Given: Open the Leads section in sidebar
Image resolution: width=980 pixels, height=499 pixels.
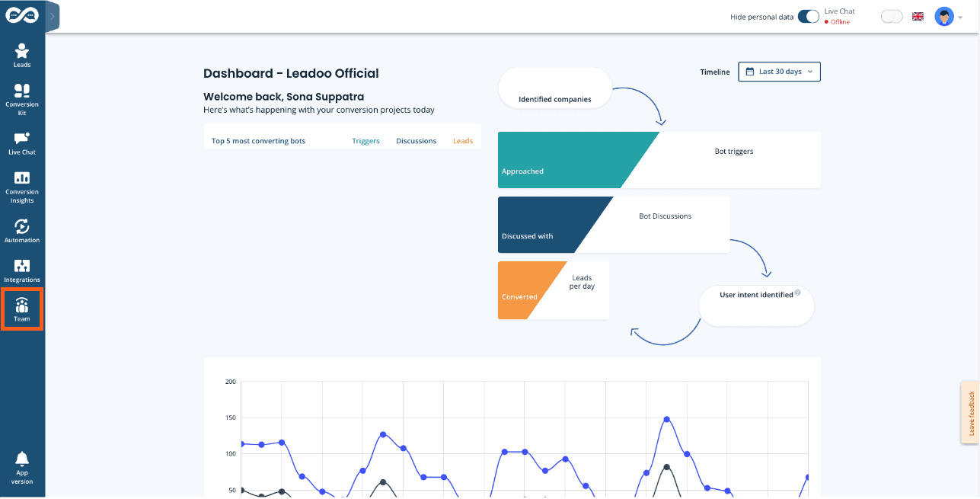Looking at the screenshot, I should tap(22, 55).
